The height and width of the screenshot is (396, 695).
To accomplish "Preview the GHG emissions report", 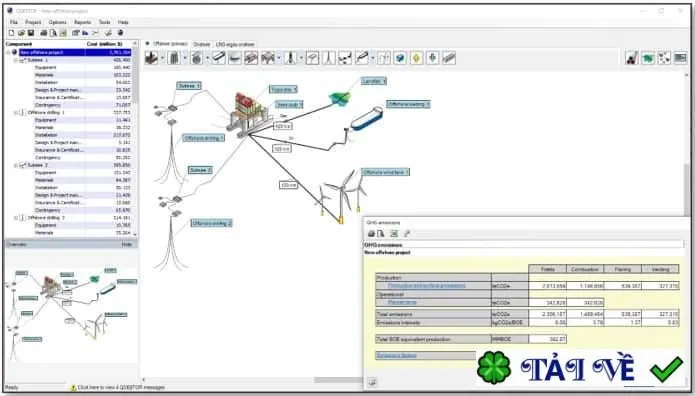I will (381, 234).
